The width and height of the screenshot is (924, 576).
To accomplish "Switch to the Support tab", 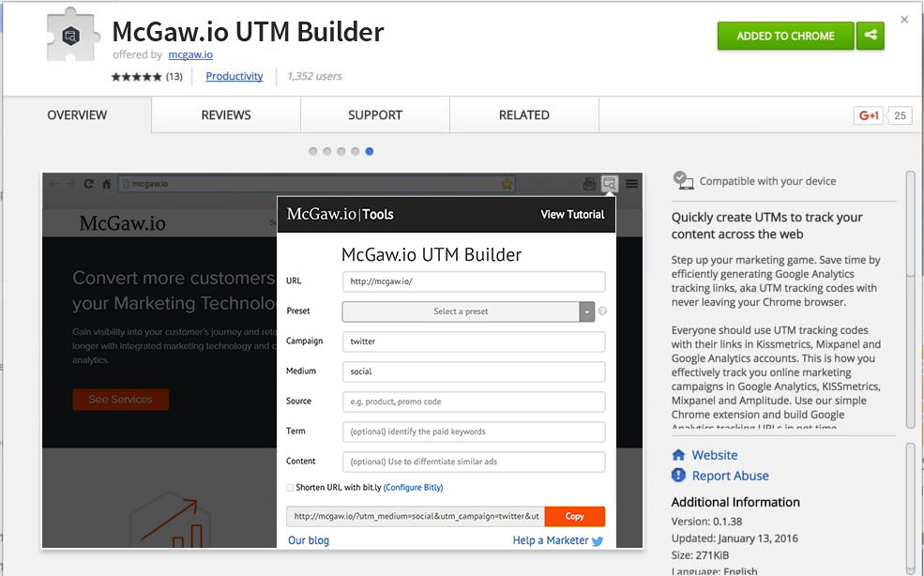I will 375,115.
